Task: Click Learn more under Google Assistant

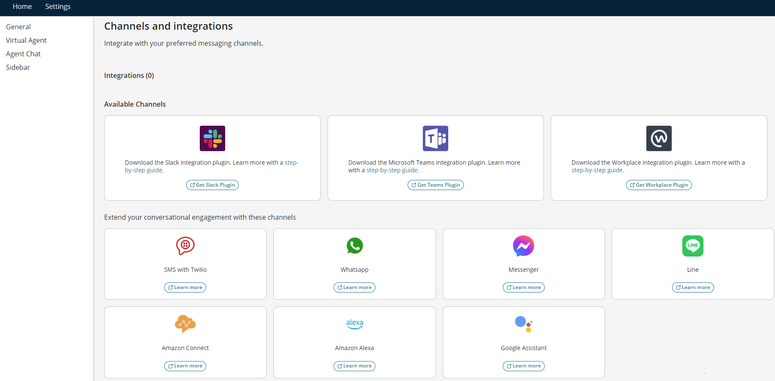Action: [x=523, y=366]
